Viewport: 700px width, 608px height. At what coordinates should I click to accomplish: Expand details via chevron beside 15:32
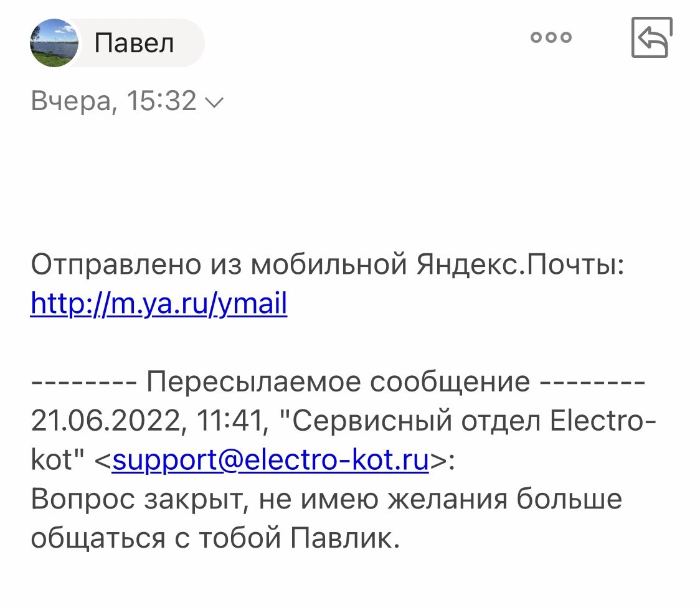point(214,103)
